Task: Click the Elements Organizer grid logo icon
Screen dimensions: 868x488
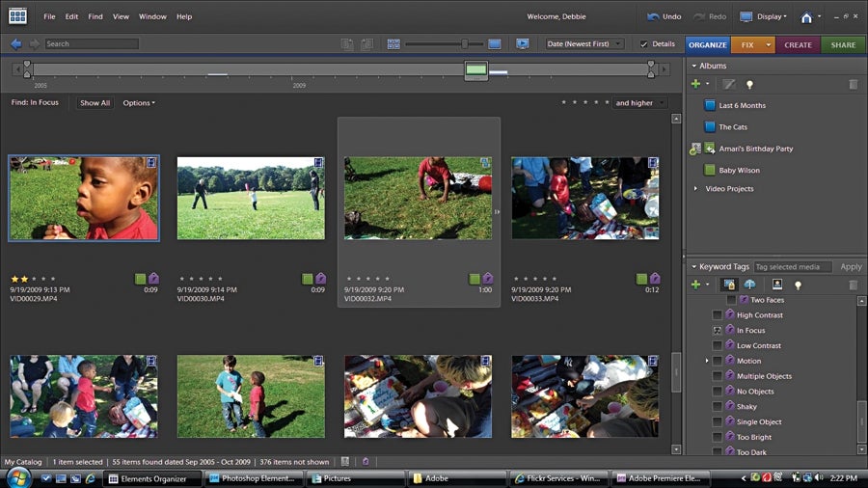Action: pyautogui.click(x=17, y=15)
